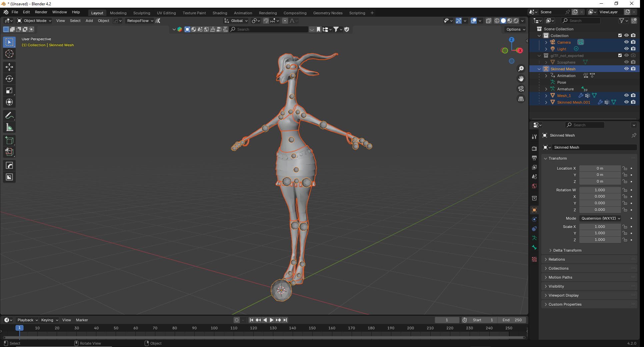Open the World properties tab
The width and height of the screenshot is (644, 347).
(x=534, y=186)
